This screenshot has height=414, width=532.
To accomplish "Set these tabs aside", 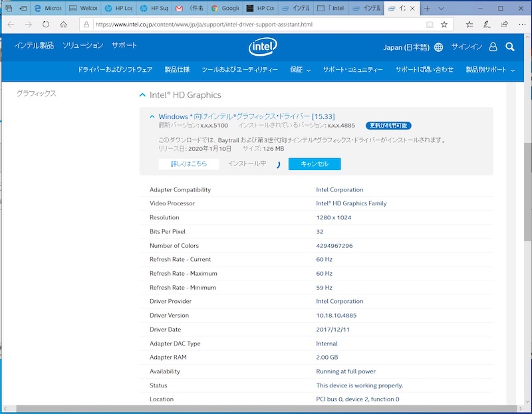I will point(23,8).
